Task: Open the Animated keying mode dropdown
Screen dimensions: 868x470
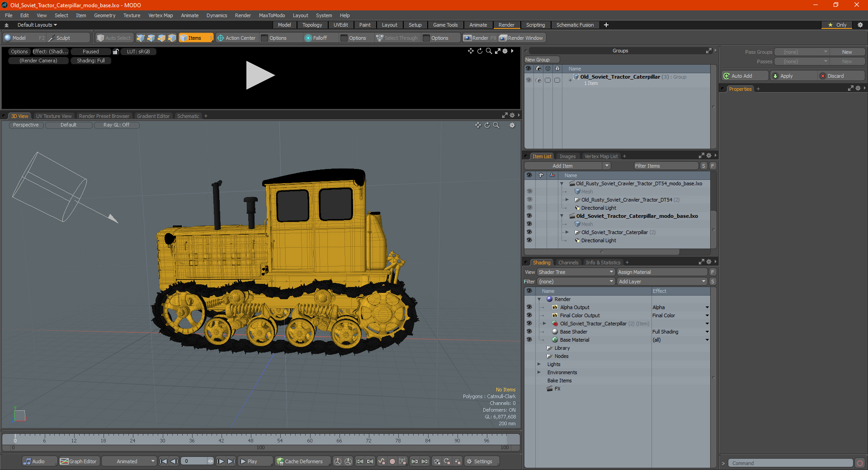Action: tap(129, 461)
